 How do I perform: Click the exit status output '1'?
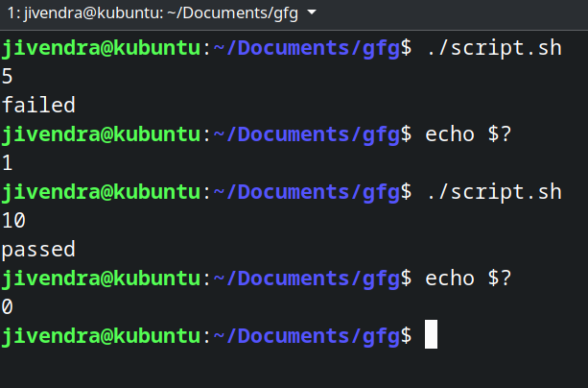point(8,162)
